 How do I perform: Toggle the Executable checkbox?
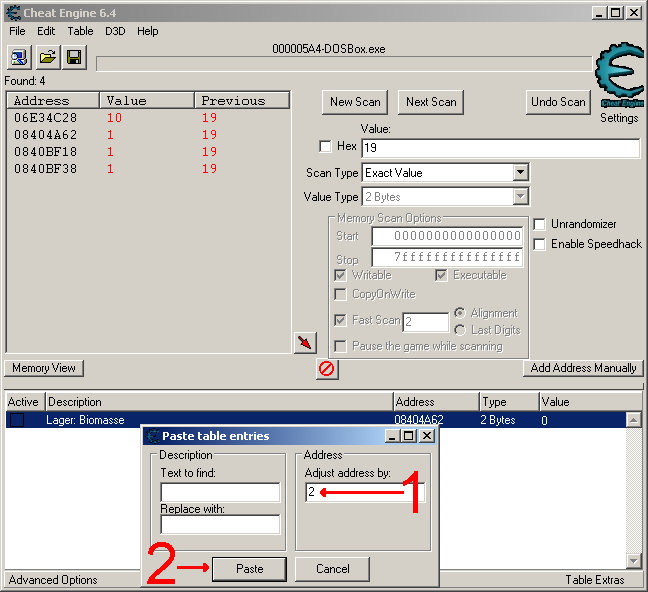pyautogui.click(x=441, y=275)
